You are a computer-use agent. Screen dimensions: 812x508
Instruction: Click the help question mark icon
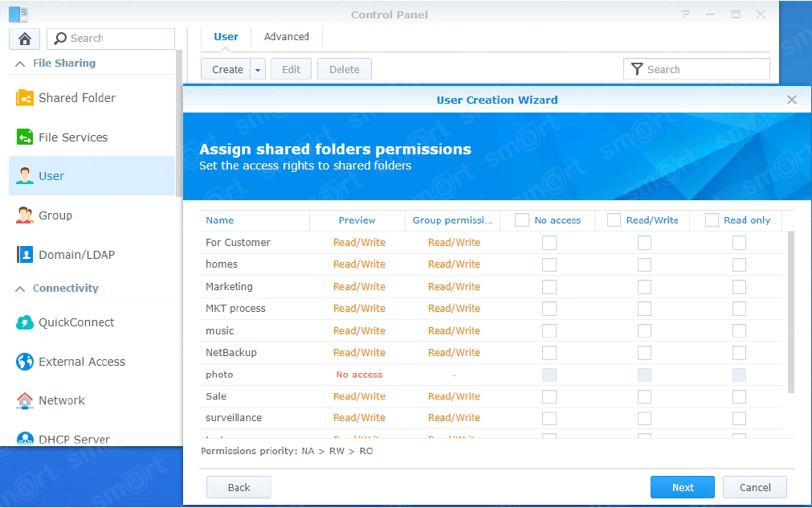[x=685, y=14]
